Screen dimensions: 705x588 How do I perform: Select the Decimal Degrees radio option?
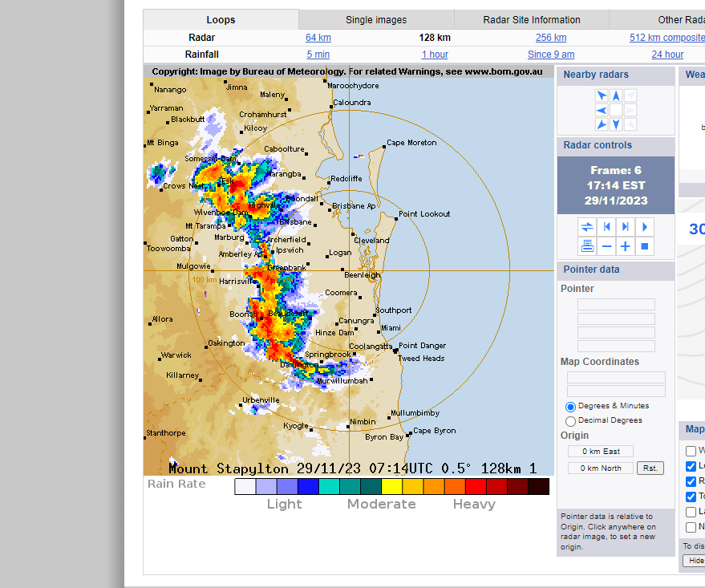point(570,421)
